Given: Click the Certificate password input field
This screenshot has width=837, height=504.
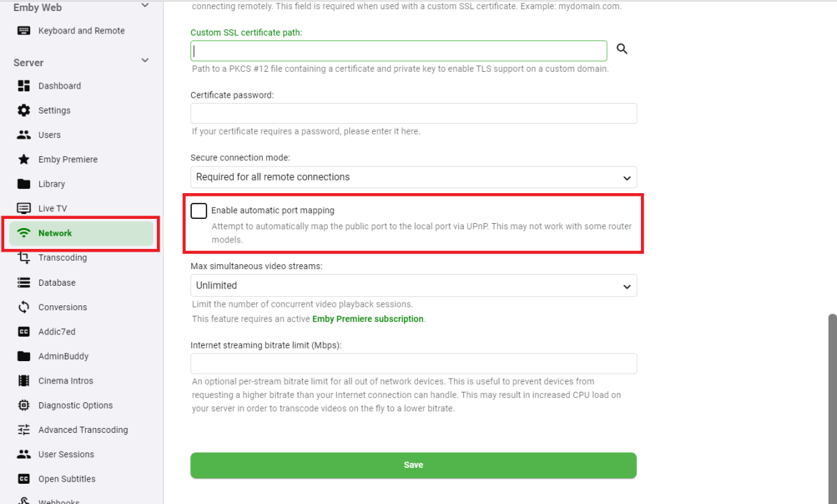Looking at the screenshot, I should coord(413,114).
